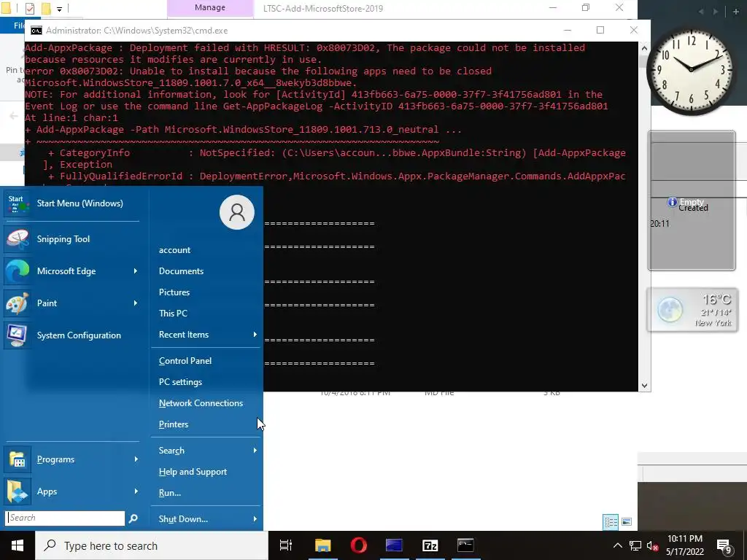The image size is (747, 560).
Task: Open Network Connections
Action: [201, 403]
